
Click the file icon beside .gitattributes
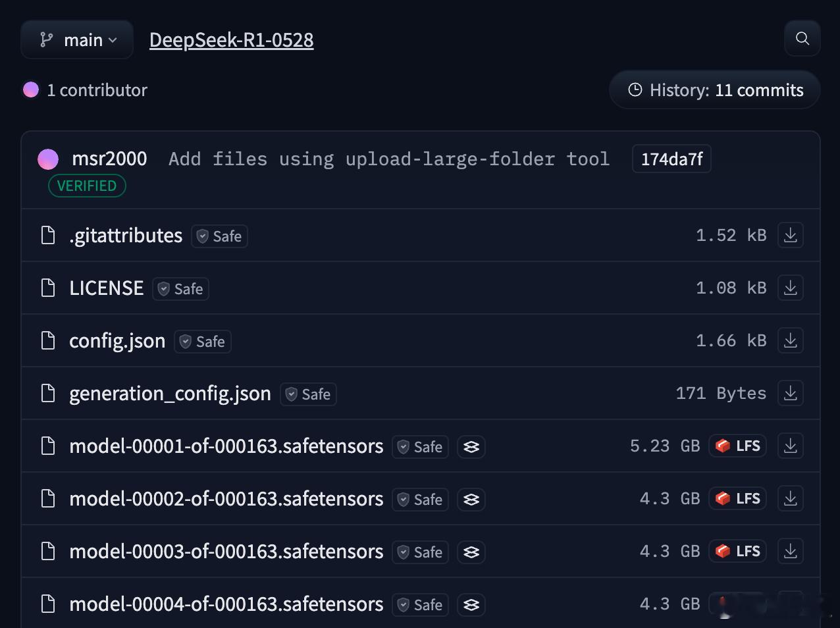coord(48,235)
